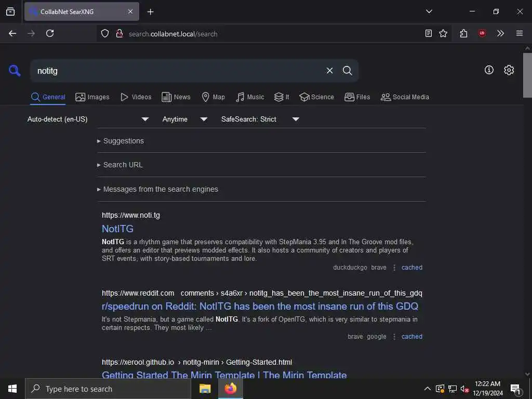The width and height of the screenshot is (532, 399).
Task: Click the page vertical scrollbar thumb
Action: pos(527,75)
